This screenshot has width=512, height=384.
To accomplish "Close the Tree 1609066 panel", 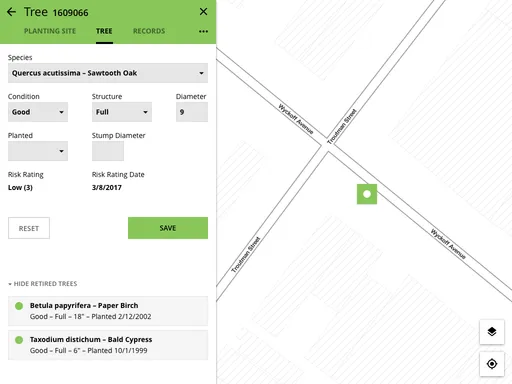I will click(x=203, y=12).
